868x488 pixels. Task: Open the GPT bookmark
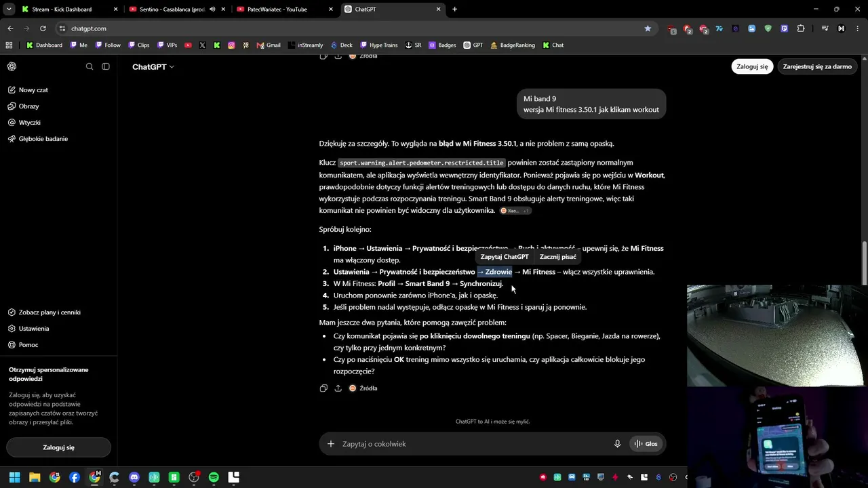[x=473, y=45]
